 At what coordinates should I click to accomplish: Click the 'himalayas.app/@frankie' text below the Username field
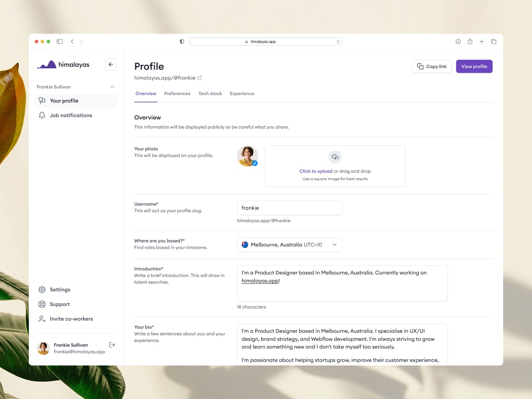[264, 220]
